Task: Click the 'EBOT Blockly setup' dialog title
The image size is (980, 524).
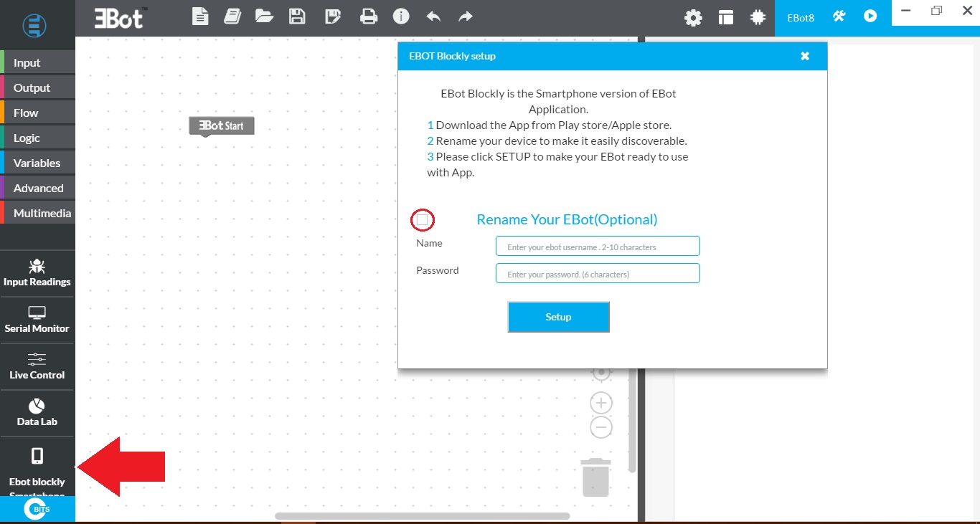Action: click(x=452, y=56)
